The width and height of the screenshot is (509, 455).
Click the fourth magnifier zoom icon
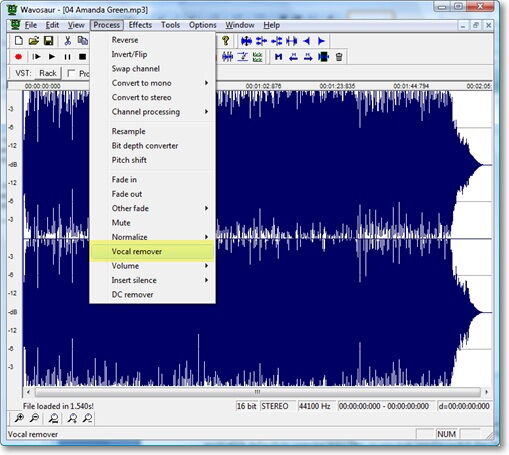[72, 418]
